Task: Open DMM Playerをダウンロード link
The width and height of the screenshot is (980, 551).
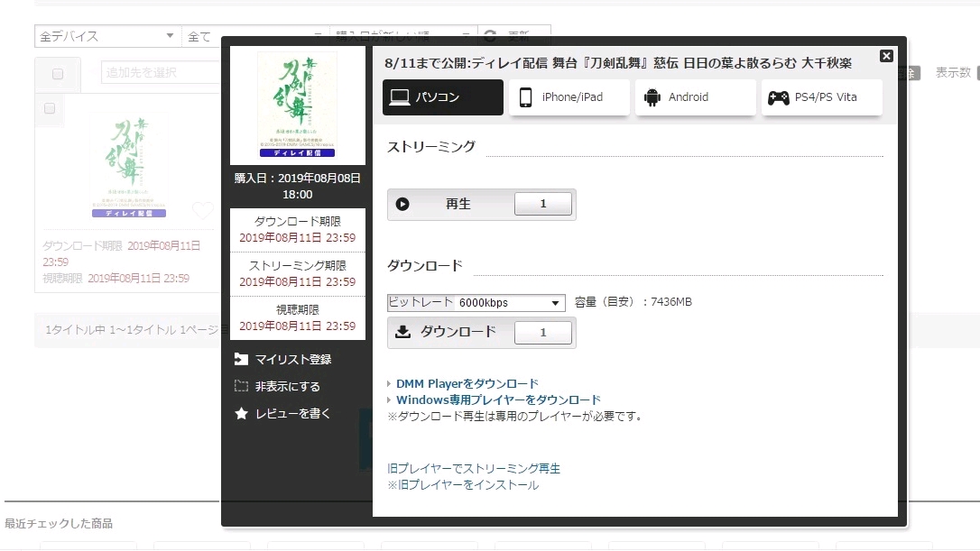Action: coord(467,383)
